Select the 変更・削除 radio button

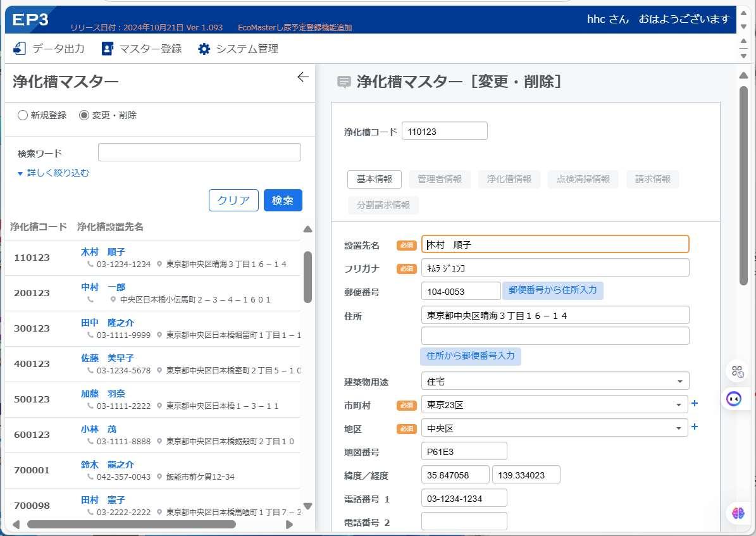coord(84,115)
